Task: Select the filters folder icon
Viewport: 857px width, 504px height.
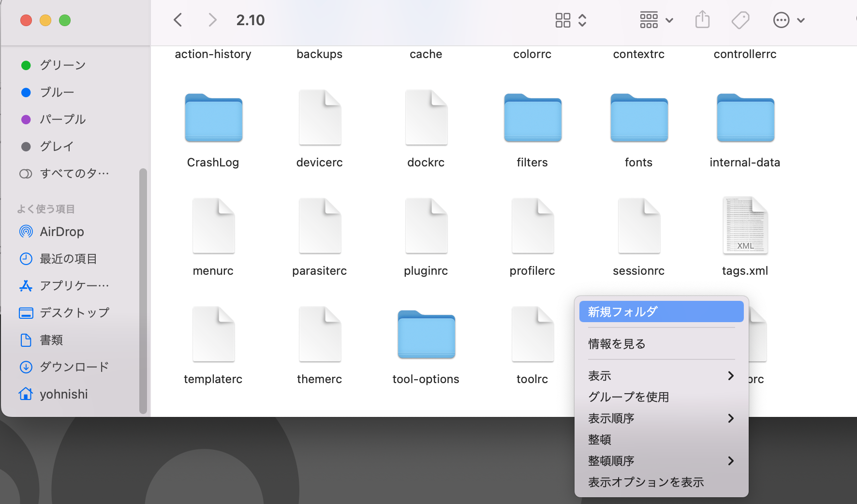Action: pos(532,118)
